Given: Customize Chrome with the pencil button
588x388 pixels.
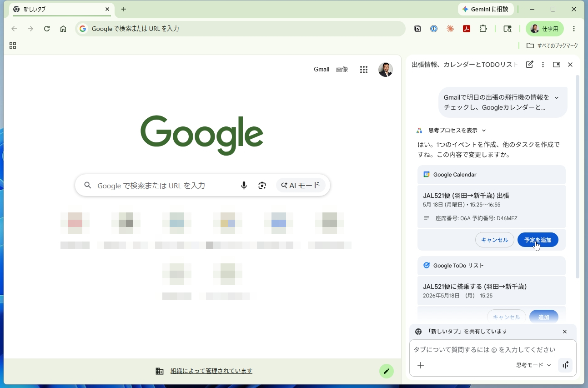Looking at the screenshot, I should (x=386, y=371).
